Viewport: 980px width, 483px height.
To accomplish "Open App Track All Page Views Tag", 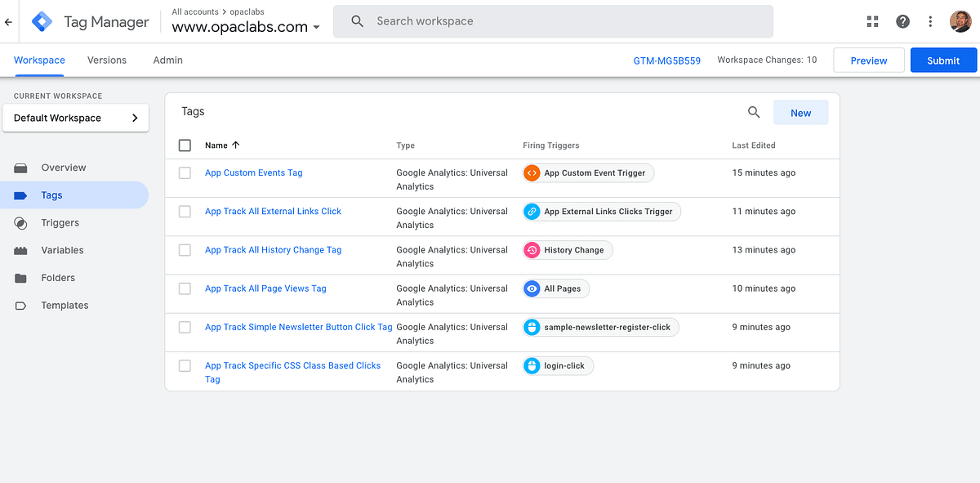I will [x=265, y=288].
